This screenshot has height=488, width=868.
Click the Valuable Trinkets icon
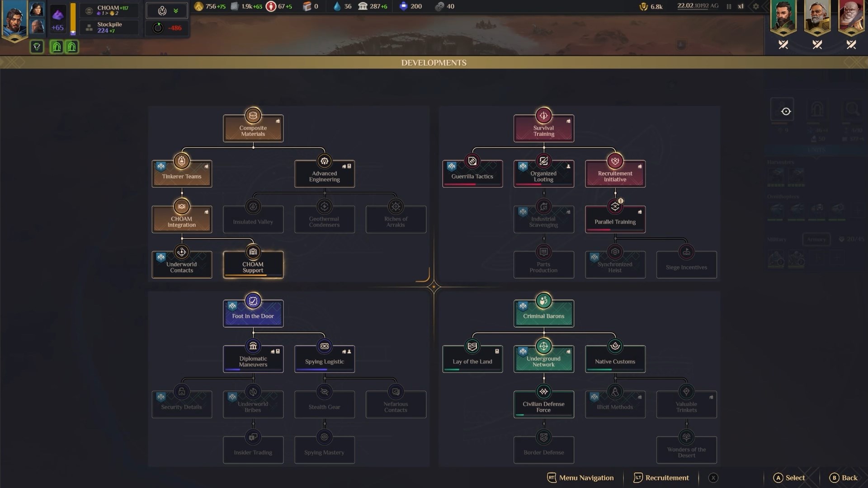pyautogui.click(x=687, y=392)
